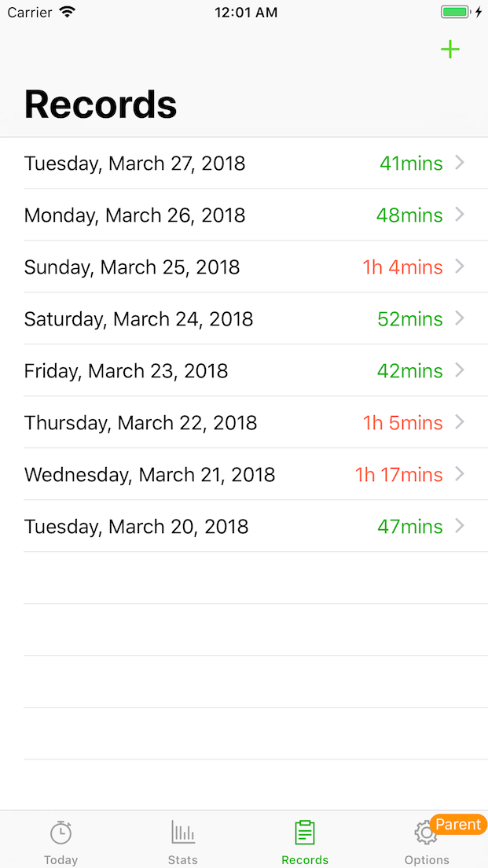Viewport: 488px width, 868px height.
Task: Tap the 1h 5mins entry for Thursday
Action: (403, 422)
